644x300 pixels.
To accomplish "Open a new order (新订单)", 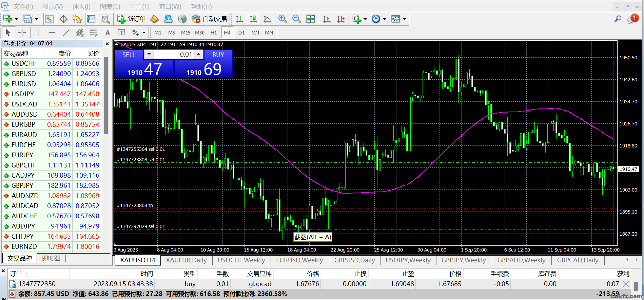I will pos(131,19).
